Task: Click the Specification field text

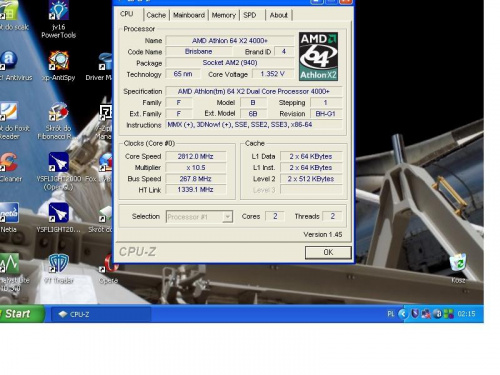Action: click(254, 91)
